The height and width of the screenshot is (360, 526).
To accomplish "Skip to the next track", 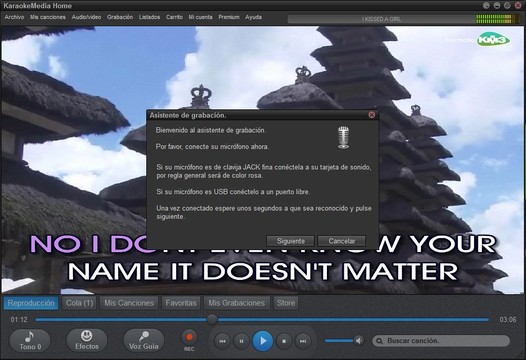I will 303,341.
